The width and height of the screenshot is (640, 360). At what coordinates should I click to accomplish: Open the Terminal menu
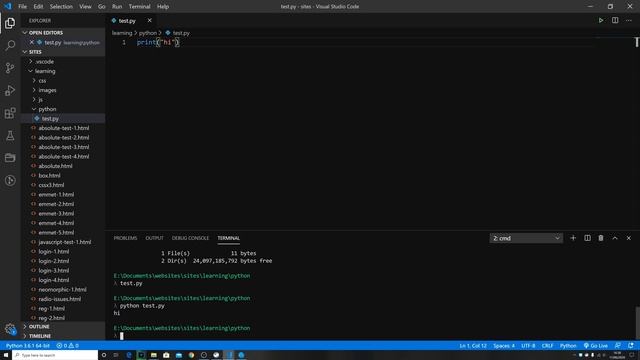tap(140, 7)
